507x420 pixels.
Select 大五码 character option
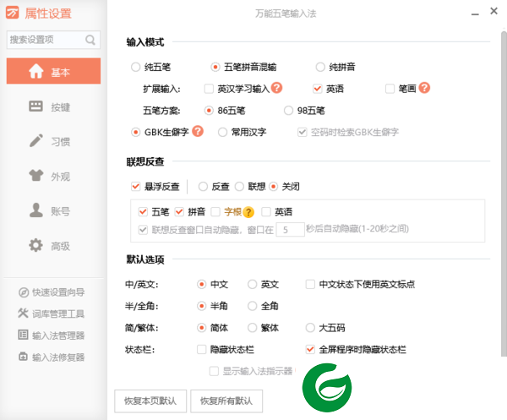[310, 328]
